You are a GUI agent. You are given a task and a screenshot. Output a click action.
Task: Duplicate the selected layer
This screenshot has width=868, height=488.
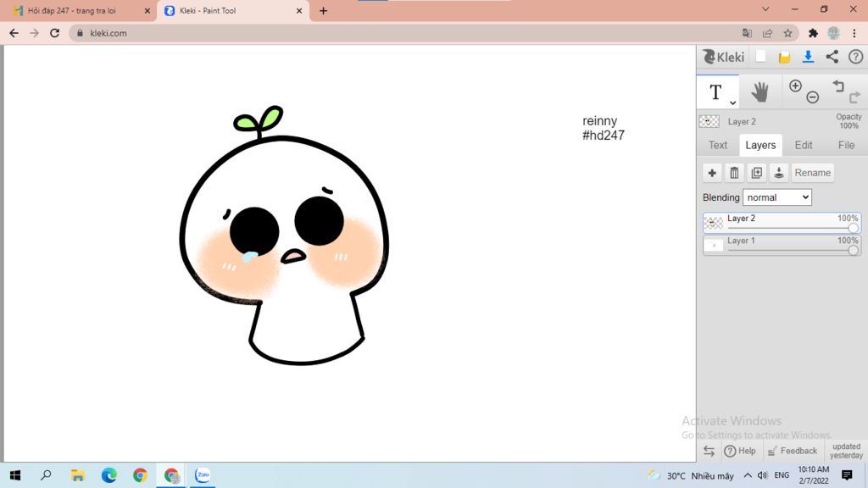(x=756, y=173)
